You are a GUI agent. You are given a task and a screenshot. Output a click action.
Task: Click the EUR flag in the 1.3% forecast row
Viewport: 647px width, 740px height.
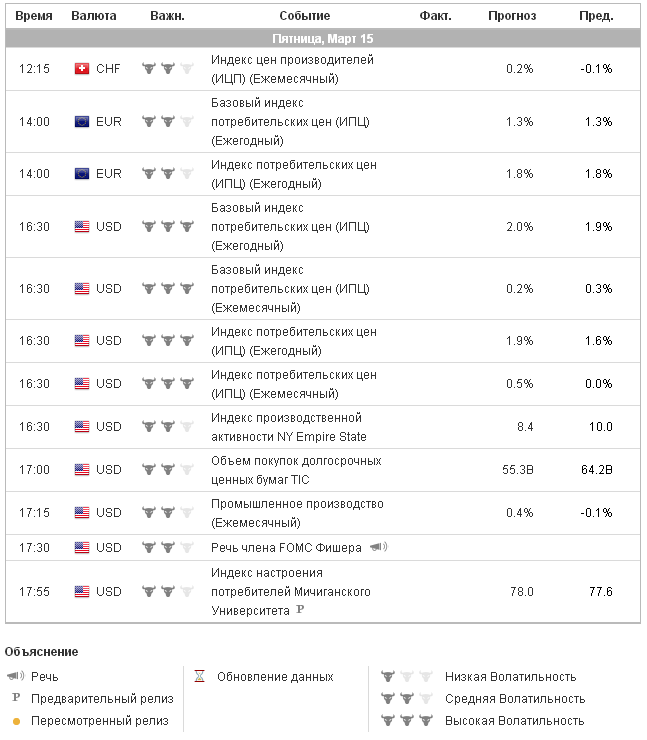(x=82, y=122)
